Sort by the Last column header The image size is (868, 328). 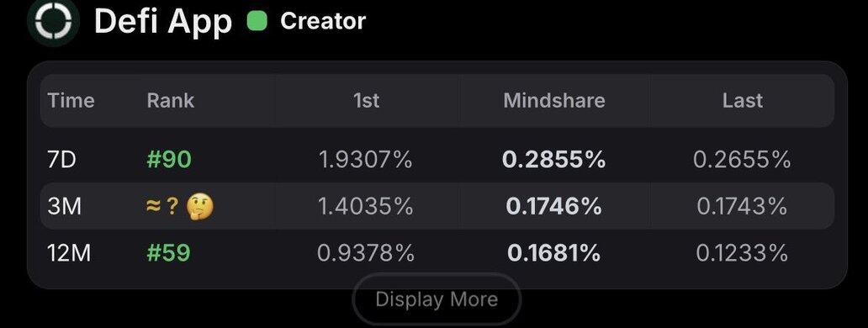point(743,101)
